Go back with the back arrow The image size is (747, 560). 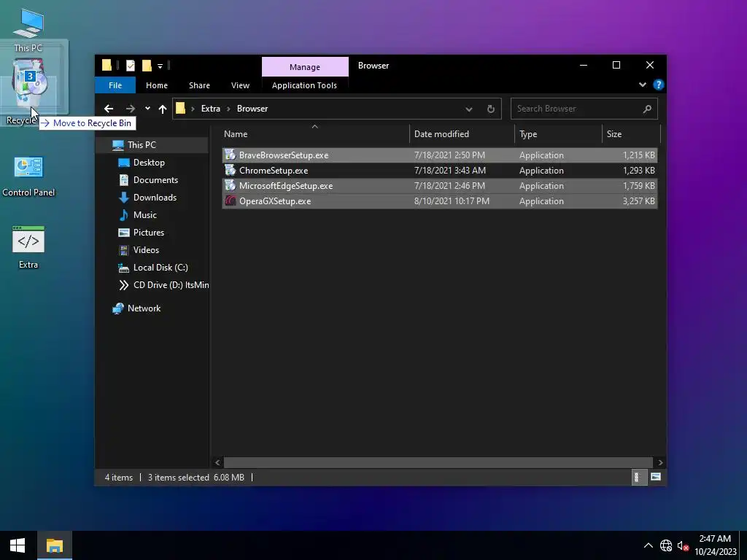coord(109,109)
